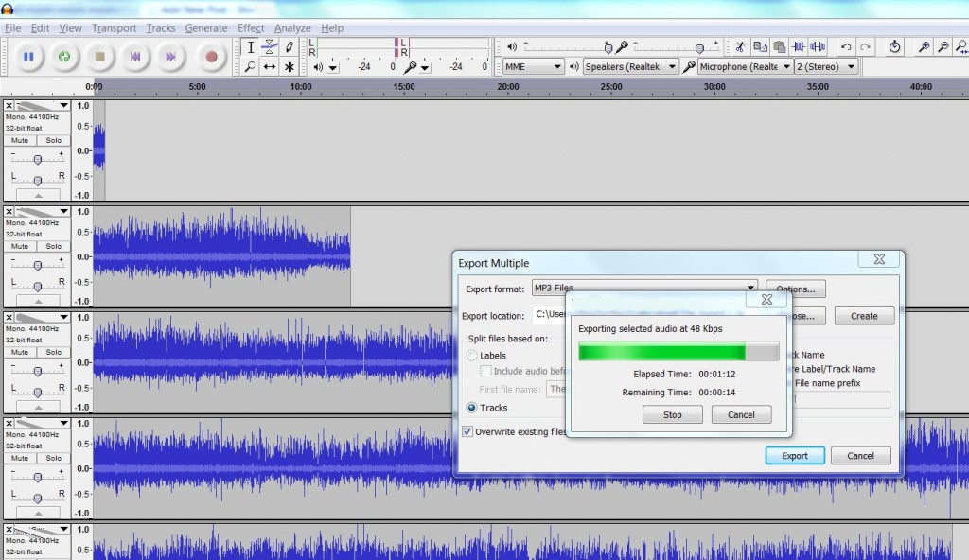This screenshot has width=969, height=560.
Task: Open the input meter microphone dropdown arrow
Action: [x=425, y=67]
